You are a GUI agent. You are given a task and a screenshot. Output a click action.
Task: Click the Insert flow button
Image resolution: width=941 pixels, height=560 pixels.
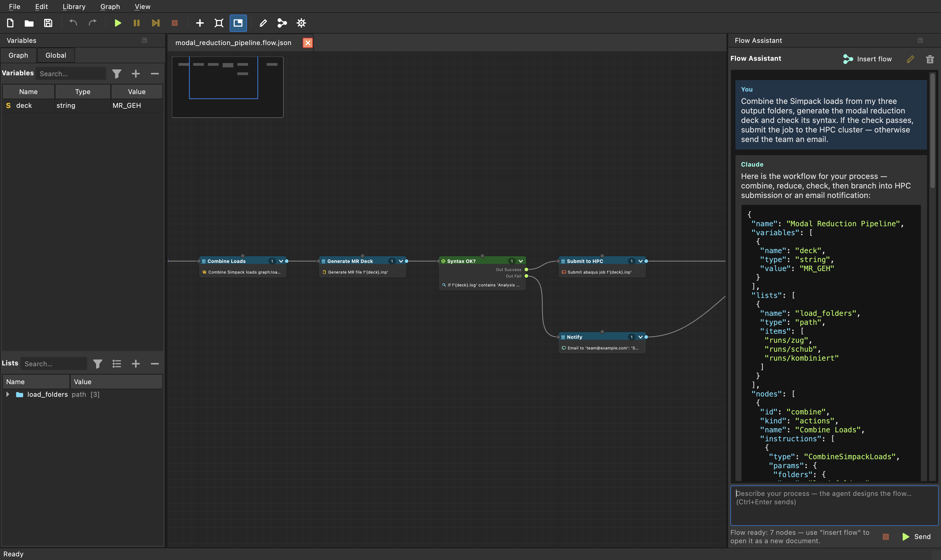(x=867, y=59)
